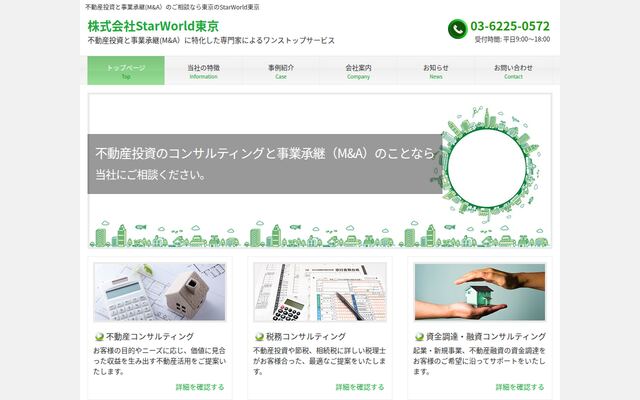The image size is (640, 400).
Task: Click the 不動産コンサルティング heading
Action: point(150,337)
